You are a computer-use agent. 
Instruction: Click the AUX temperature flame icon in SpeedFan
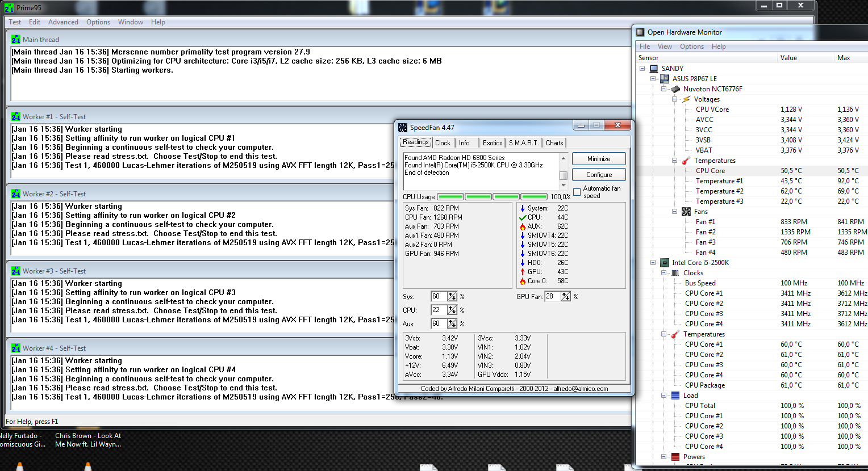click(x=523, y=226)
